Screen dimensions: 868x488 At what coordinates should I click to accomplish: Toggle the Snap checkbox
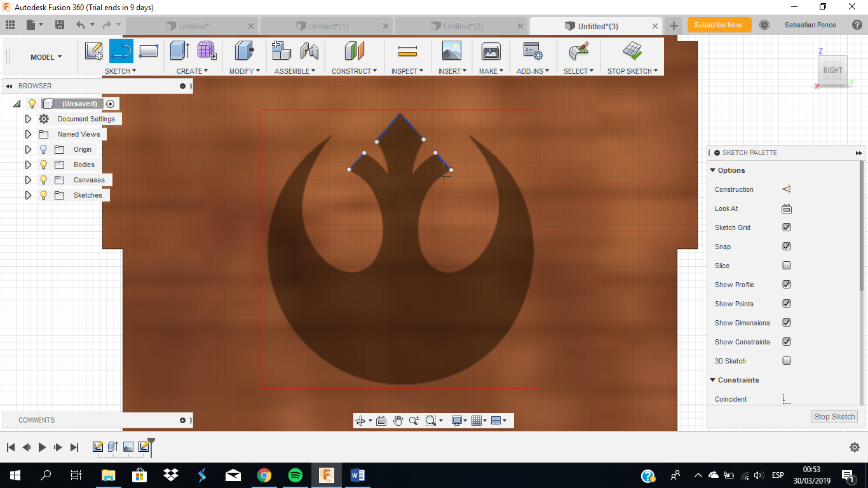click(x=787, y=247)
